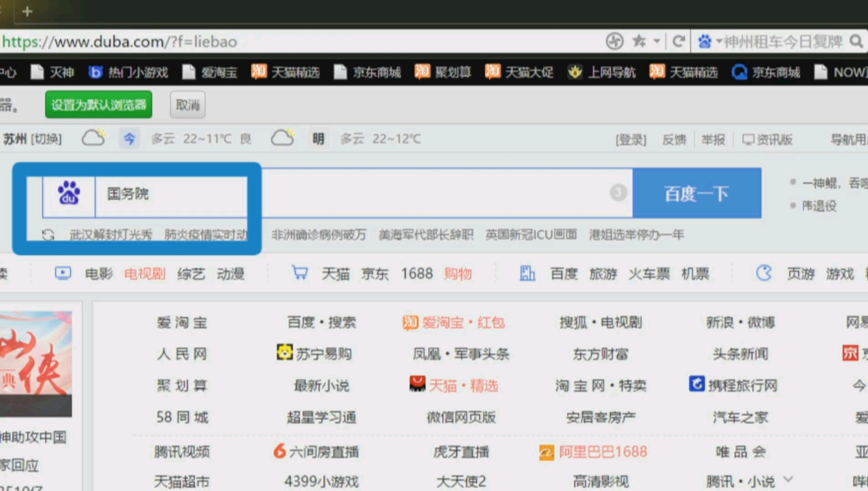
Task: Click 设置为默认浏览器 button
Action: 98,105
